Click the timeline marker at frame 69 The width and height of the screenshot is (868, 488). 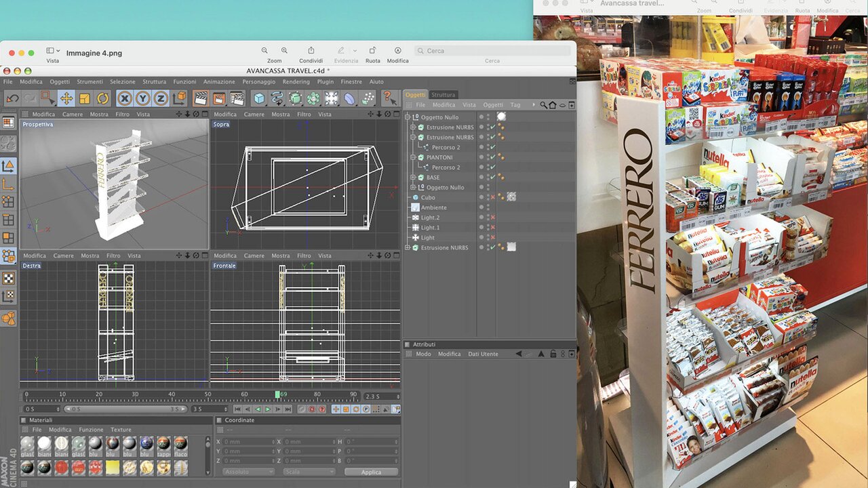click(277, 394)
